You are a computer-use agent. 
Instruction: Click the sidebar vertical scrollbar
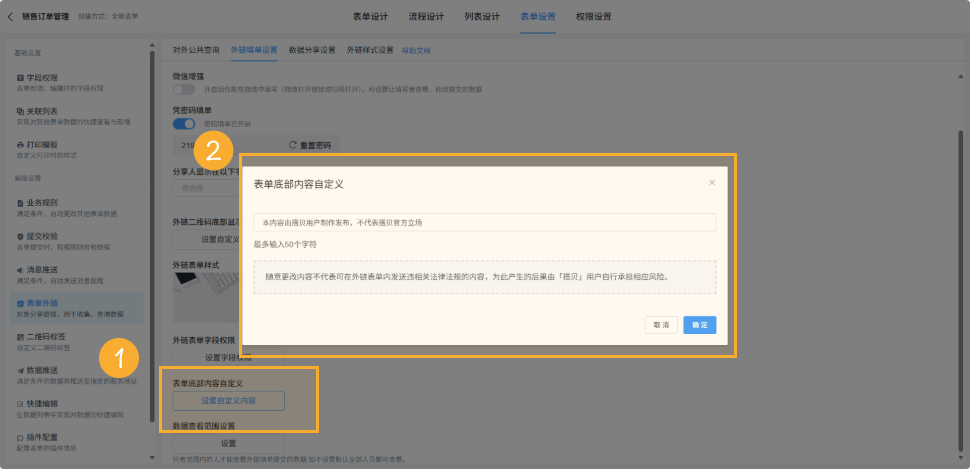click(x=152, y=235)
